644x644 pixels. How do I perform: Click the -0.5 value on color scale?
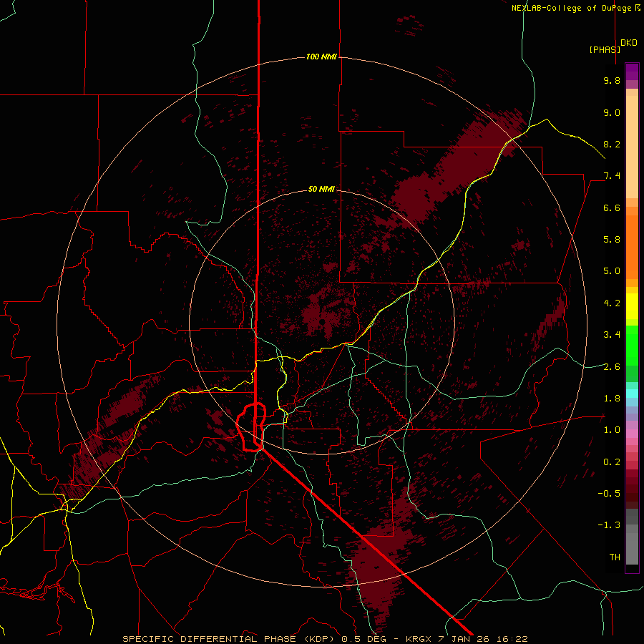click(609, 493)
